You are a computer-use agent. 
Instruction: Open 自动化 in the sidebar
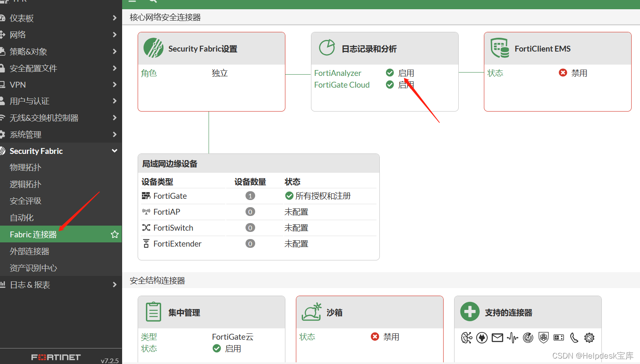22,218
